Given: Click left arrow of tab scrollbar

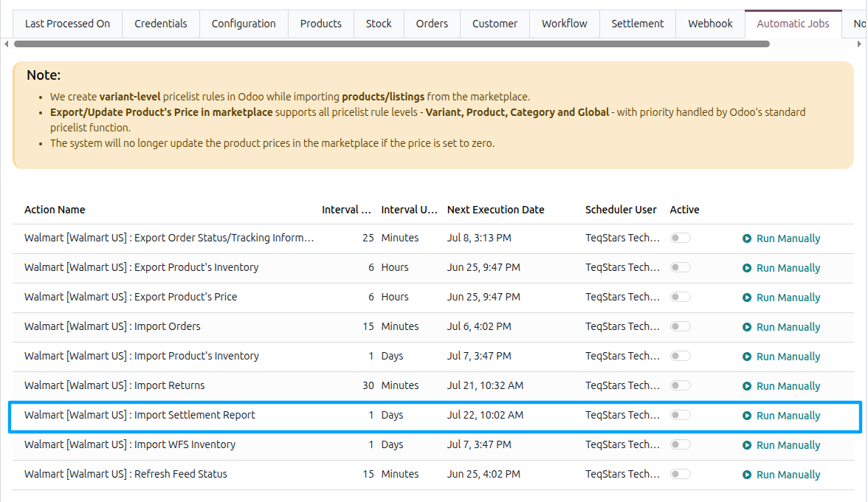Looking at the screenshot, I should coord(6,44).
